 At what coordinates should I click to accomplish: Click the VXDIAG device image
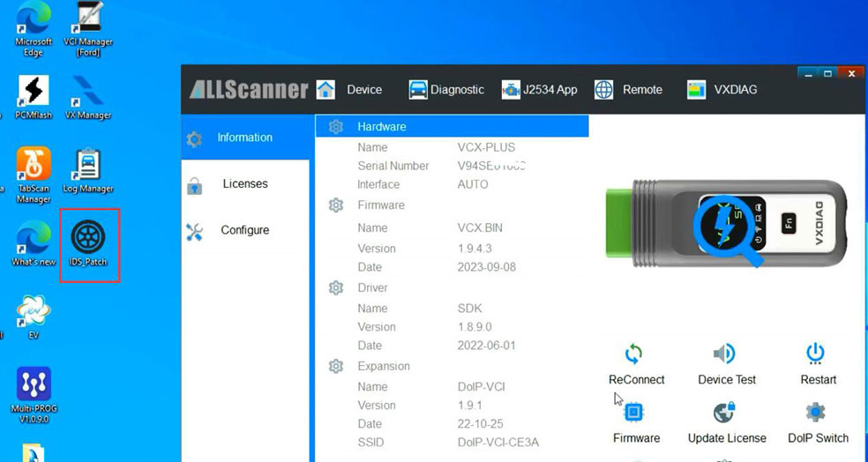point(726,223)
